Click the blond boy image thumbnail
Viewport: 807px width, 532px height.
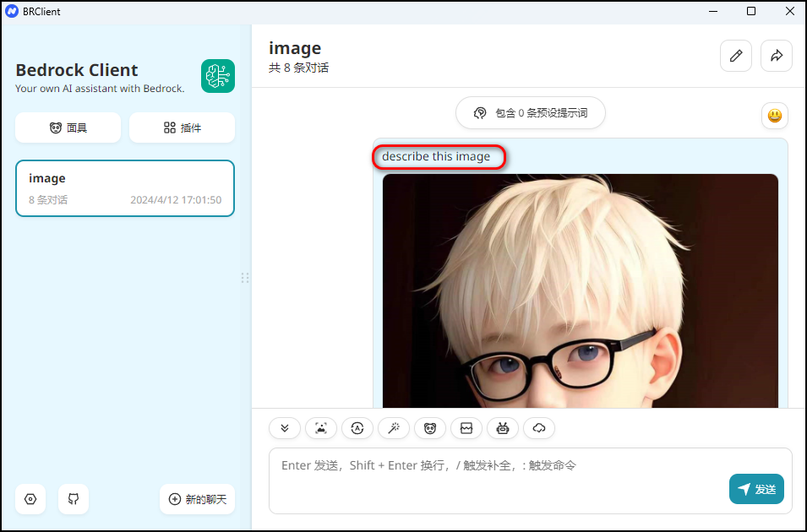click(581, 290)
